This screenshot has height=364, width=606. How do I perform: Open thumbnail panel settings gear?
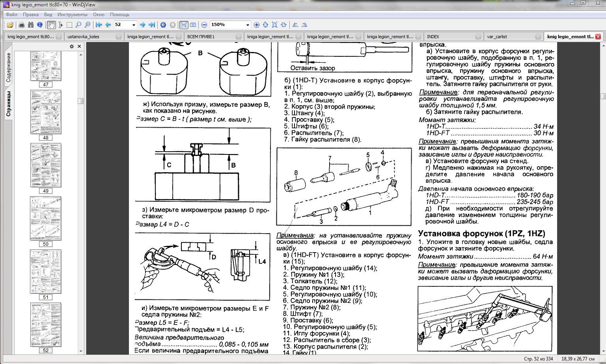pos(72,46)
